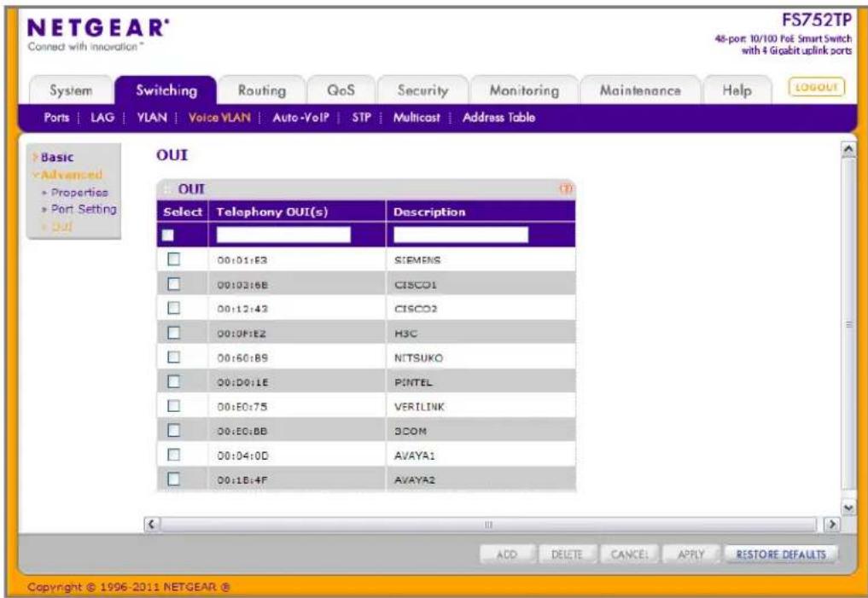Viewport: 868px width, 598px height.
Task: Open the Voice VLAN submenu item
Action: [x=219, y=117]
